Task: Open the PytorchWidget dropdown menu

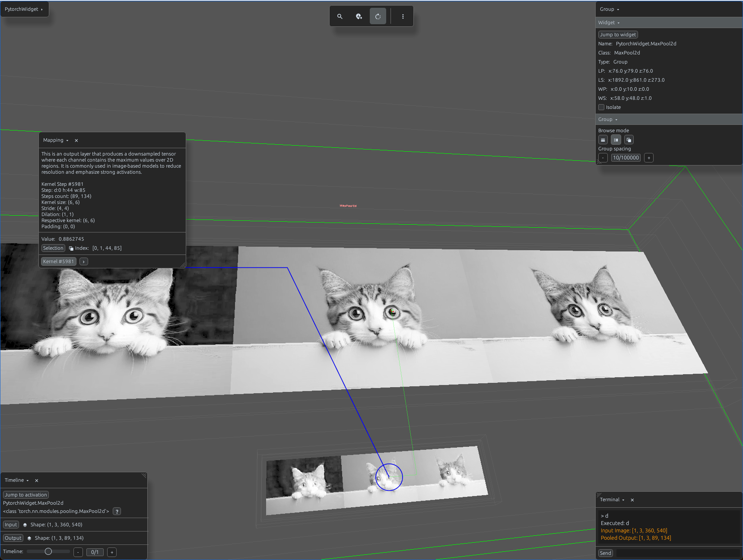Action: click(24, 9)
